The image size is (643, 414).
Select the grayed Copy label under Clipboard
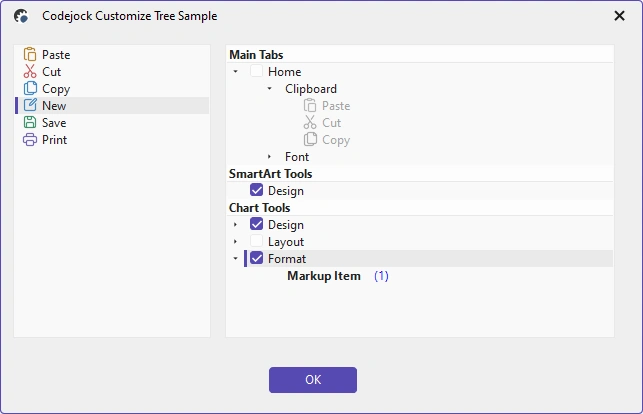pyautogui.click(x=336, y=140)
